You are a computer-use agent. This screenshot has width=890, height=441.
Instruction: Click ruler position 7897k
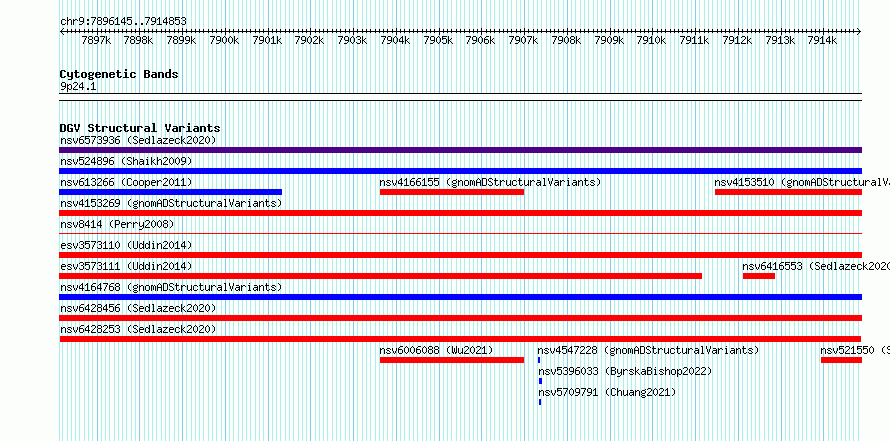coord(96,40)
